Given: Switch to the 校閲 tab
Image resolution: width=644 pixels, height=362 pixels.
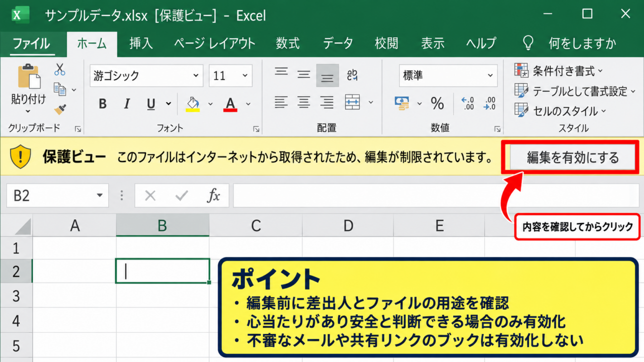Looking at the screenshot, I should [x=386, y=43].
